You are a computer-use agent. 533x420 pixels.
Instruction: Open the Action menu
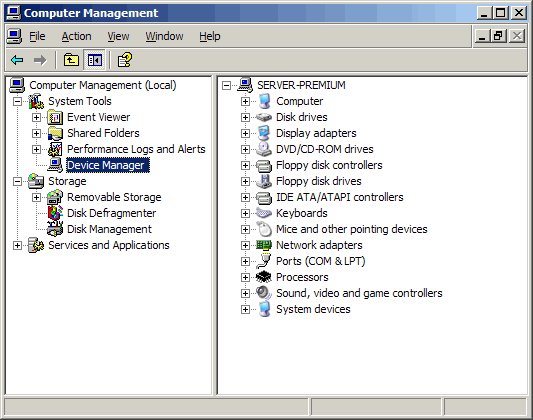76,36
